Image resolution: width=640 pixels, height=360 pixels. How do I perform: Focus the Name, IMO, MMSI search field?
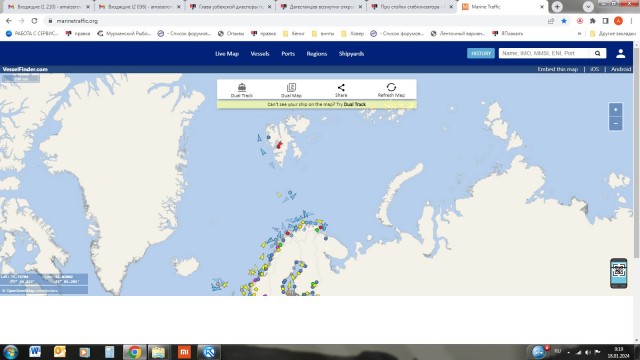544,53
